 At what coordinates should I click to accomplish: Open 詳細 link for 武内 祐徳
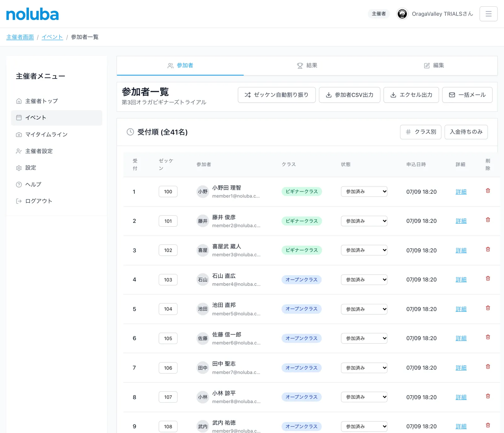tap(461, 426)
